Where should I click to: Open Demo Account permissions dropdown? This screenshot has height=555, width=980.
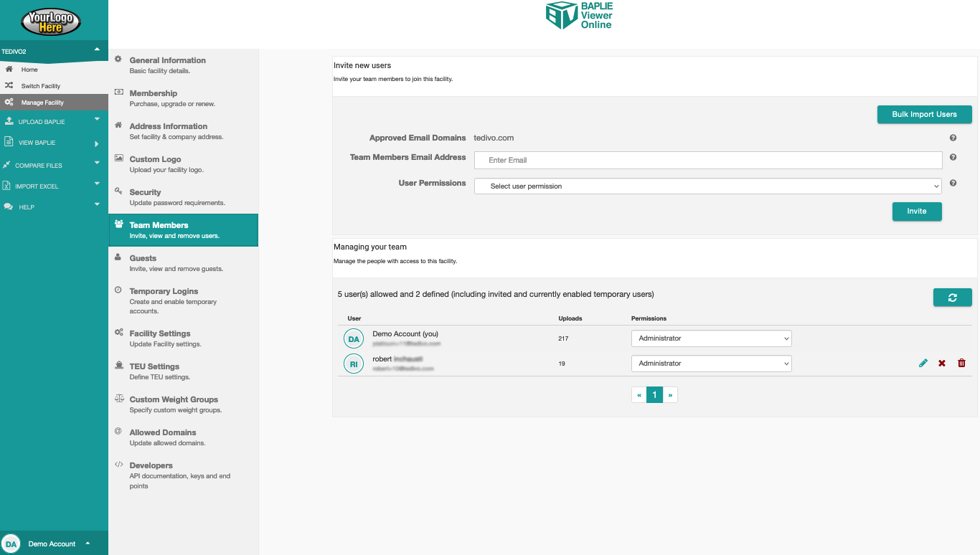[x=711, y=338]
